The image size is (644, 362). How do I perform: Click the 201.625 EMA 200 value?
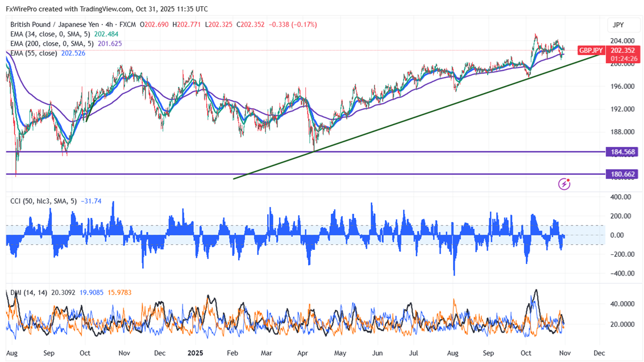[x=110, y=44]
